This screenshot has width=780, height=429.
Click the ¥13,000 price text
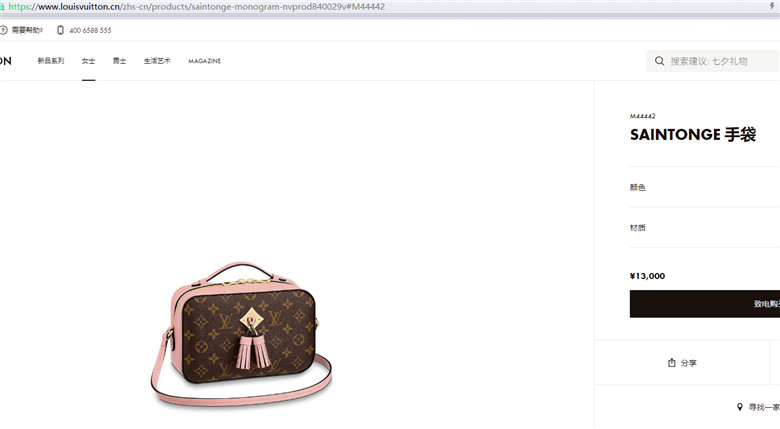tap(647, 276)
